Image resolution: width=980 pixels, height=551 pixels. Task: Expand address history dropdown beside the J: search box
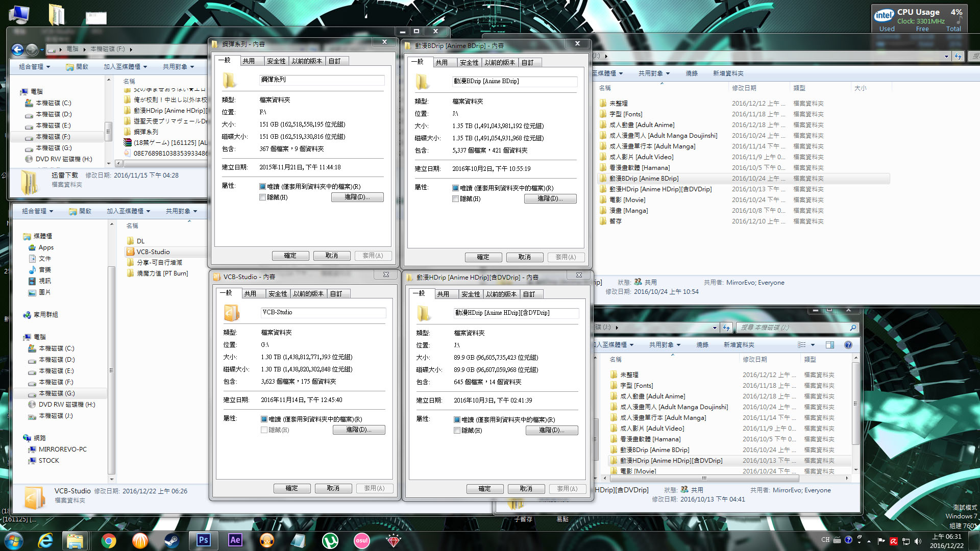click(715, 328)
